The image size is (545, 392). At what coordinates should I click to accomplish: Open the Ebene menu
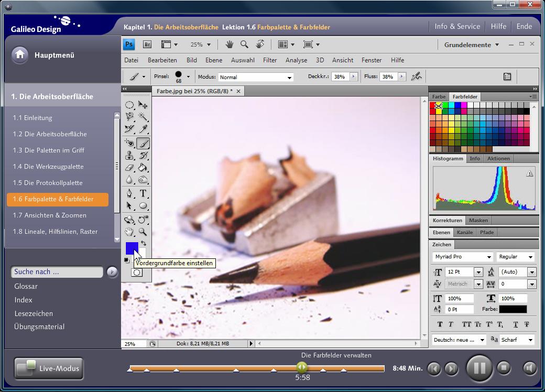[214, 60]
